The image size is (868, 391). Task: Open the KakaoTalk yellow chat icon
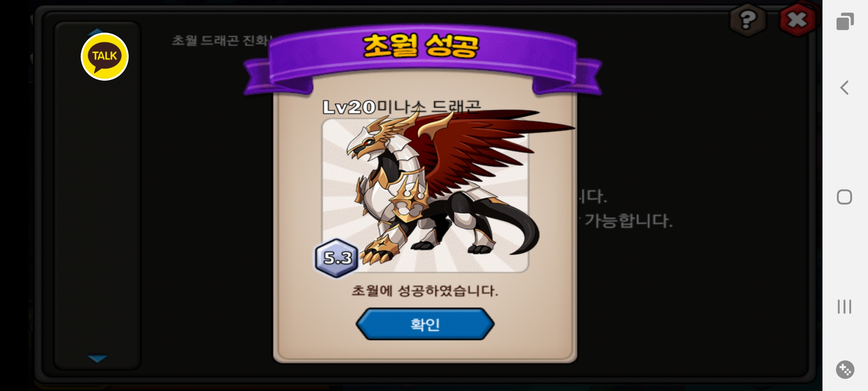[105, 56]
